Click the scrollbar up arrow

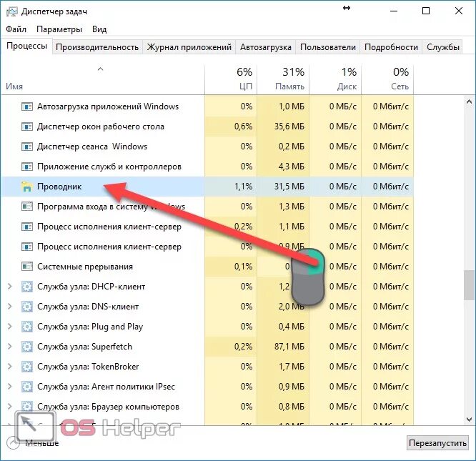tap(469, 102)
